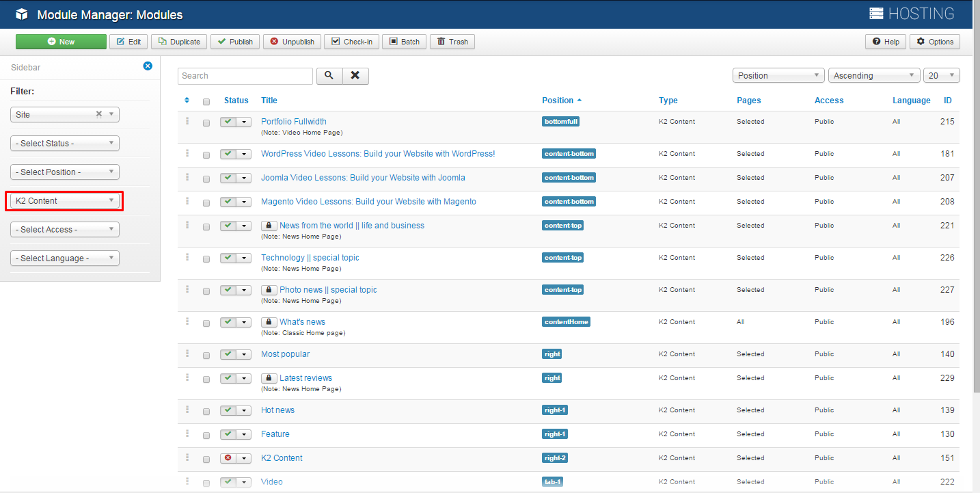This screenshot has width=980, height=493.
Task: Select the Joomla Video Lessons row checkbox
Action: pos(206,179)
